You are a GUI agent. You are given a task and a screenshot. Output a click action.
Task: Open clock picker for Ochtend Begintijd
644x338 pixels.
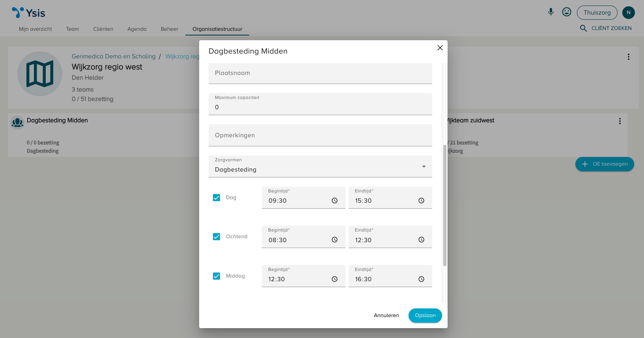pyautogui.click(x=334, y=240)
